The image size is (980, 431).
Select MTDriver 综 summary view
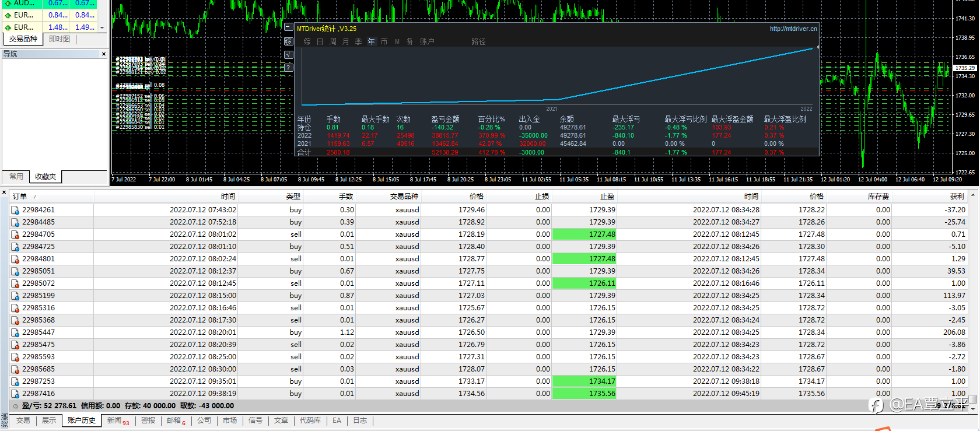(x=307, y=42)
